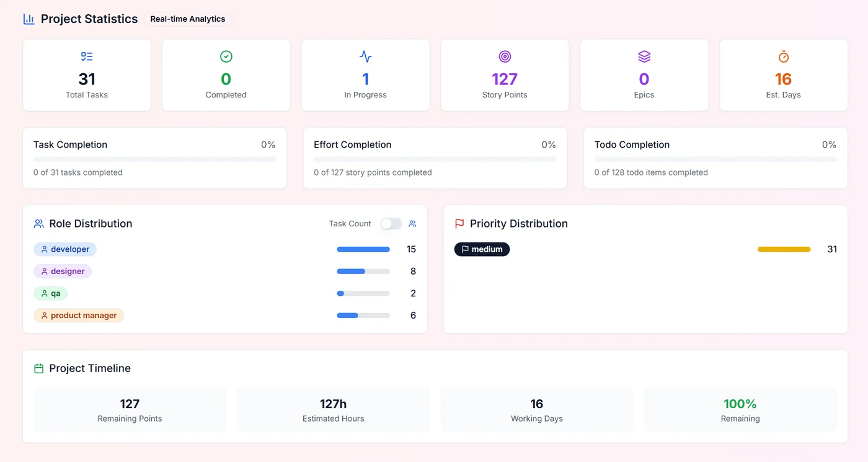The image size is (868, 462).
Task: Click the developer role blue bar
Action: 363,249
